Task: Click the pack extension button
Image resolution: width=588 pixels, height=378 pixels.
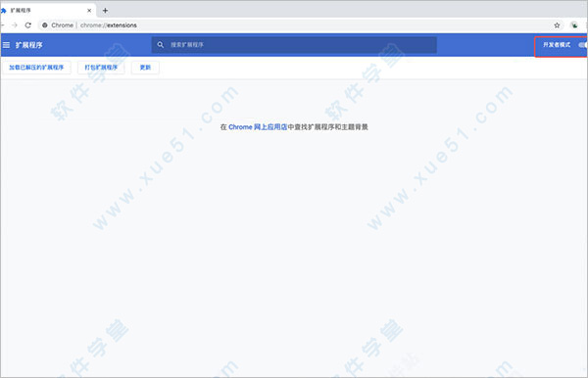Action: (101, 68)
